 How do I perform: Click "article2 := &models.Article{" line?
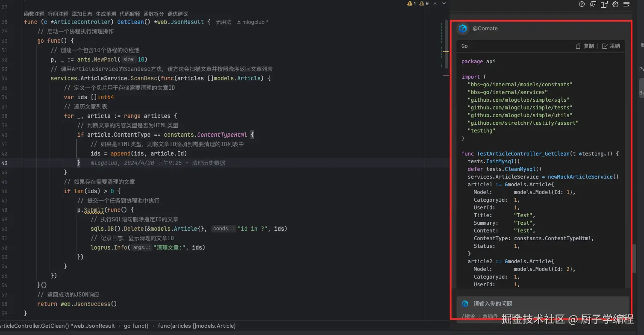pos(511,262)
